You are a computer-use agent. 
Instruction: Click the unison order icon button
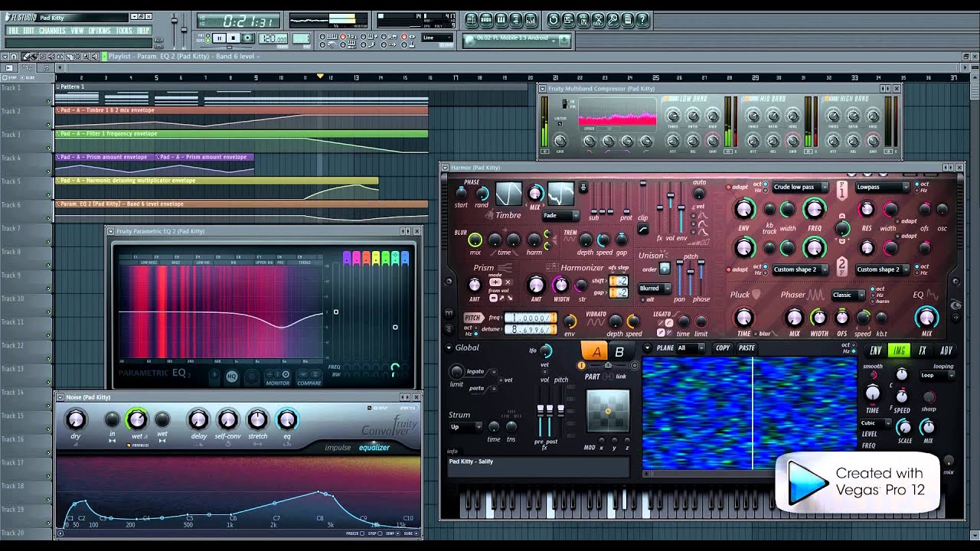tap(665, 268)
